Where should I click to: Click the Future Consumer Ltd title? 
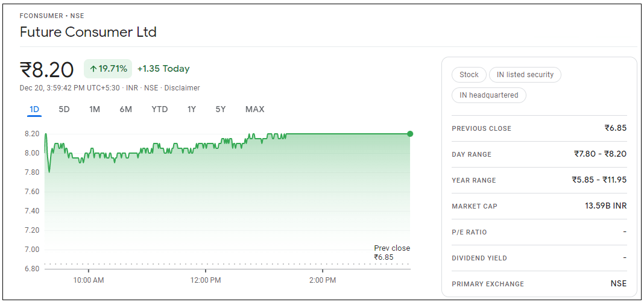tap(88, 32)
